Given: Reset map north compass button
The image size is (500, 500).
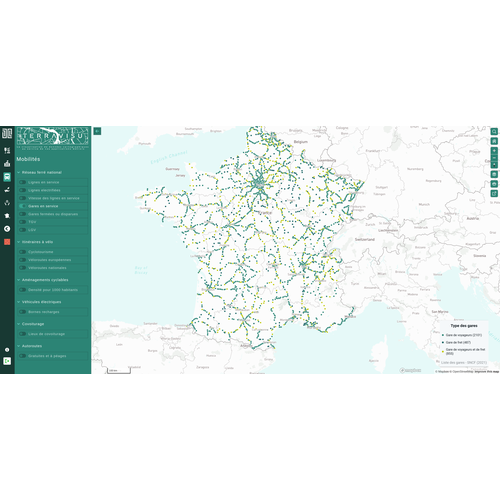Looking at the screenshot, I should pyautogui.click(x=494, y=165).
